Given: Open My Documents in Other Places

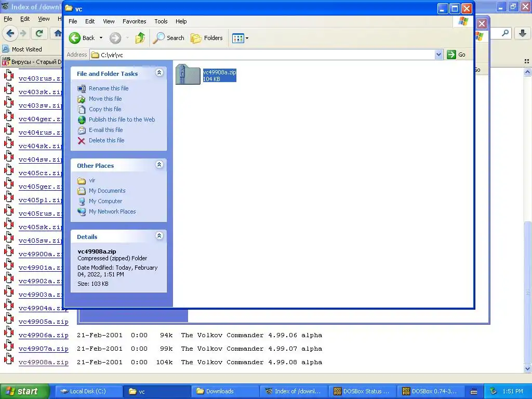Looking at the screenshot, I should (x=107, y=191).
